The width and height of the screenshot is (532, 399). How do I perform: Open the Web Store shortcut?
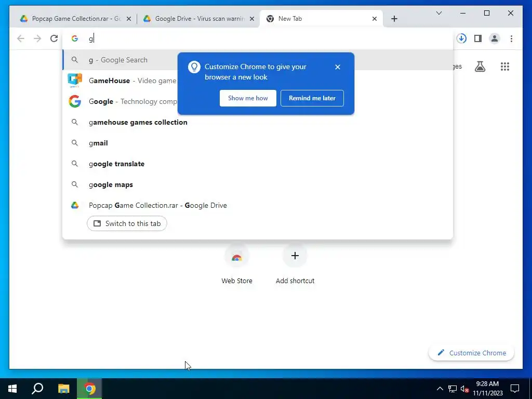coord(237,264)
